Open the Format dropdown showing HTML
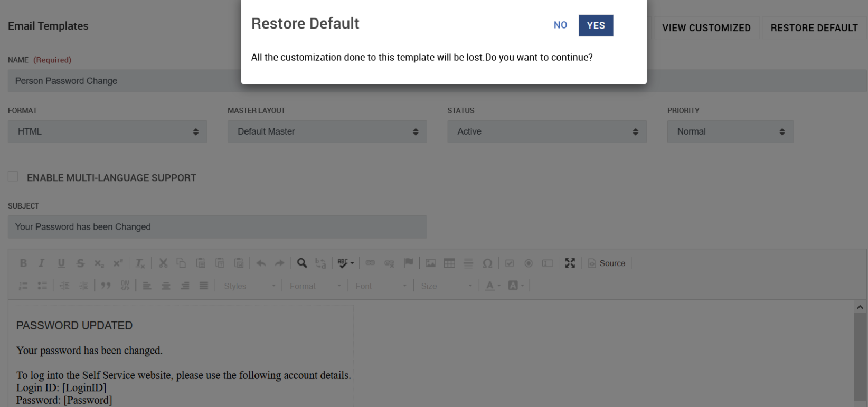 point(107,131)
